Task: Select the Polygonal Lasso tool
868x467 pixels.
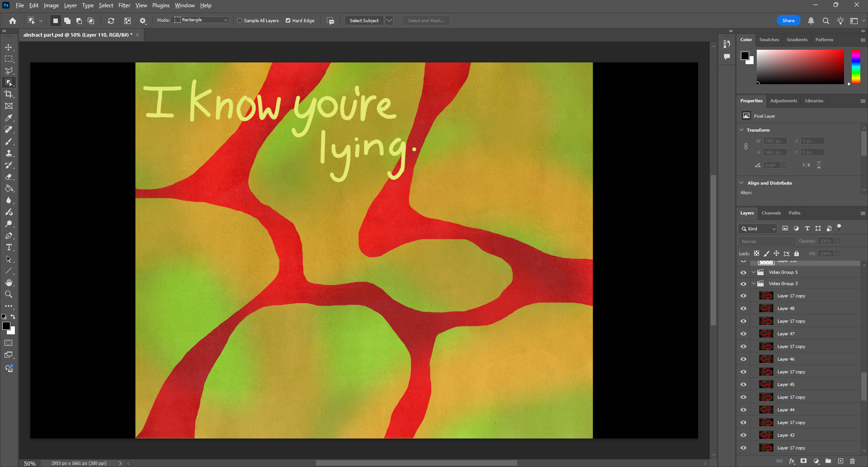Action: [x=9, y=71]
